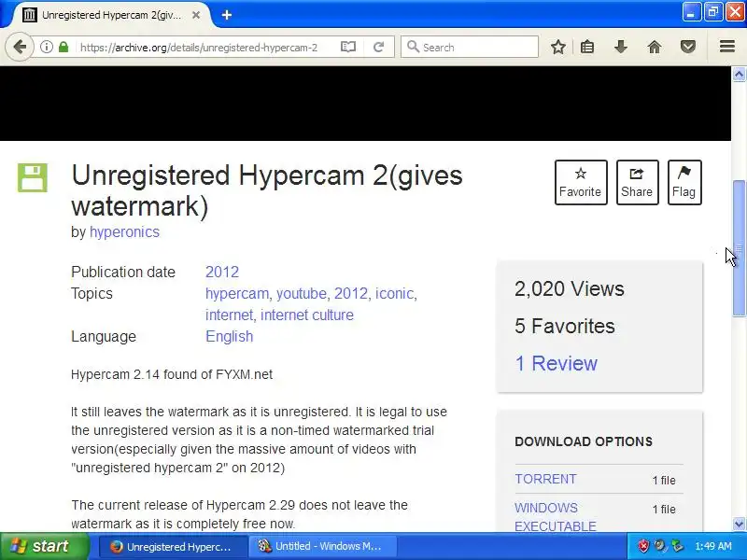Open the hypercam topic link

point(237,293)
